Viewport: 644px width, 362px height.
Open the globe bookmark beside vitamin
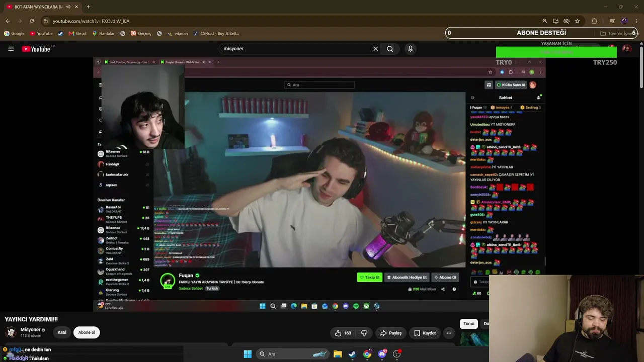[x=159, y=34]
